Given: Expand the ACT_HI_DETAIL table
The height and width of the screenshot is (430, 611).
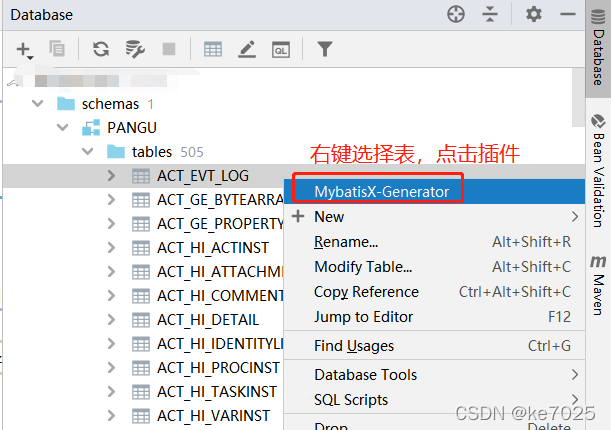Looking at the screenshot, I should point(111,319).
